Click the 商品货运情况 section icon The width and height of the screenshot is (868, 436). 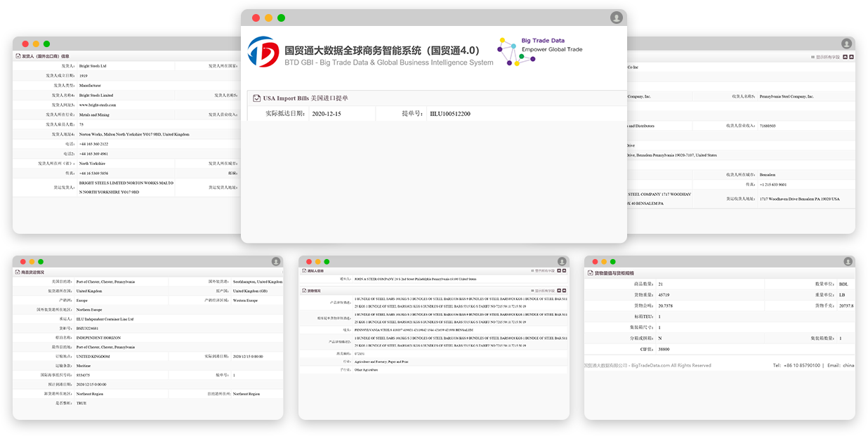(18, 272)
